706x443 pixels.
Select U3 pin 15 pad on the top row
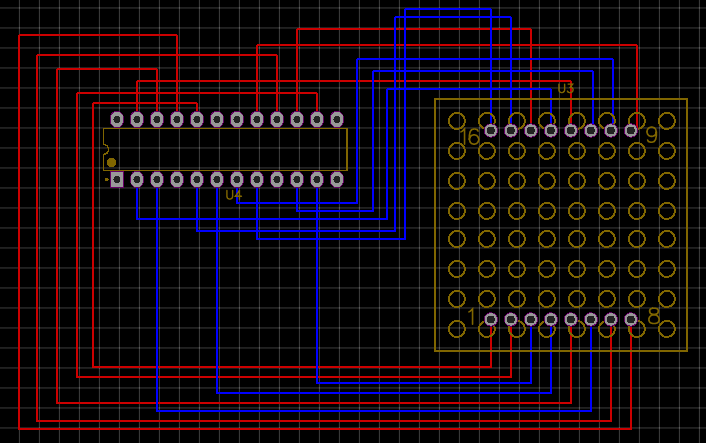click(511, 131)
